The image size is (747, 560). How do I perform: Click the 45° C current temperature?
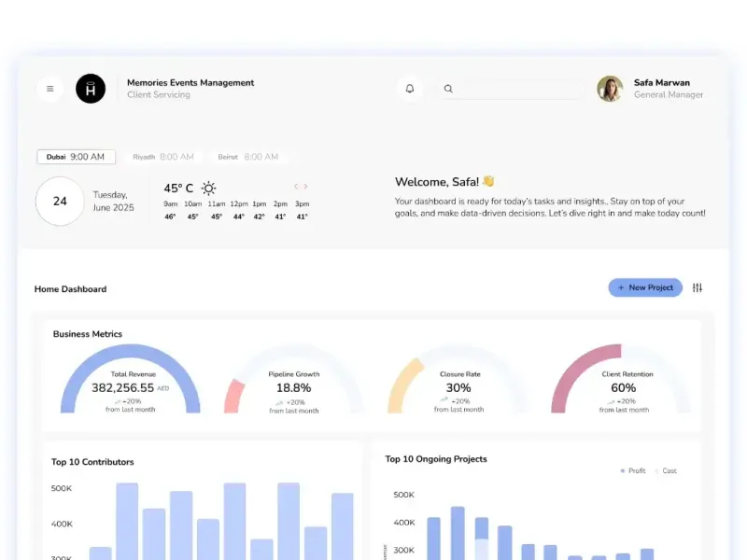click(178, 189)
